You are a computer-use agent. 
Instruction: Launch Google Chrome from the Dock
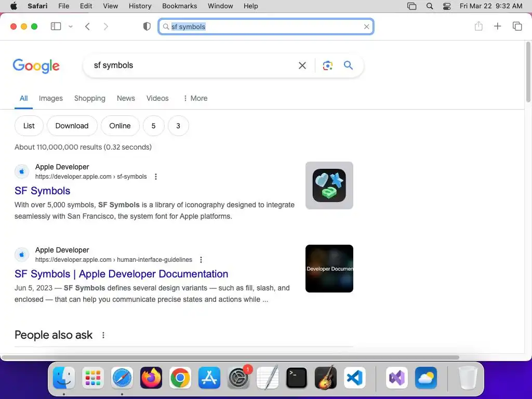(180, 378)
